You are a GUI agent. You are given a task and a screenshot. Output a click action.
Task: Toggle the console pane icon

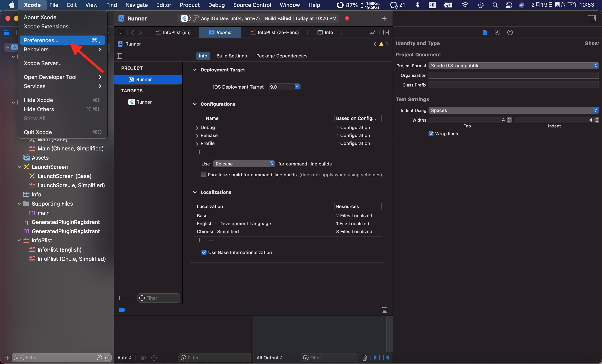pyautogui.click(x=386, y=358)
